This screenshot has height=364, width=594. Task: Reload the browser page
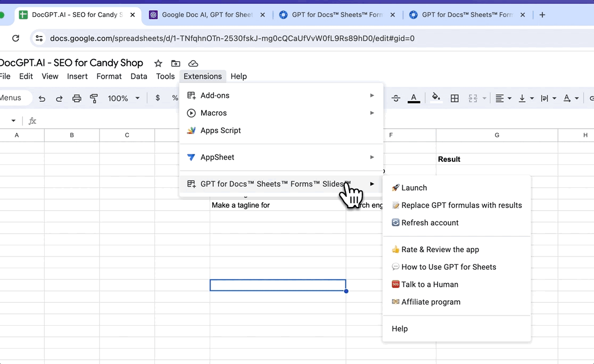15,38
